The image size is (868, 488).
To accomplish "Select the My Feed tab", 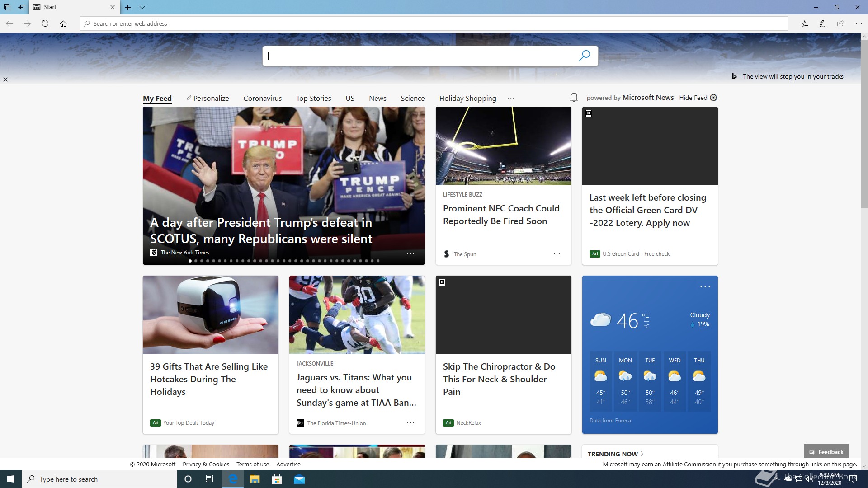I will [157, 98].
